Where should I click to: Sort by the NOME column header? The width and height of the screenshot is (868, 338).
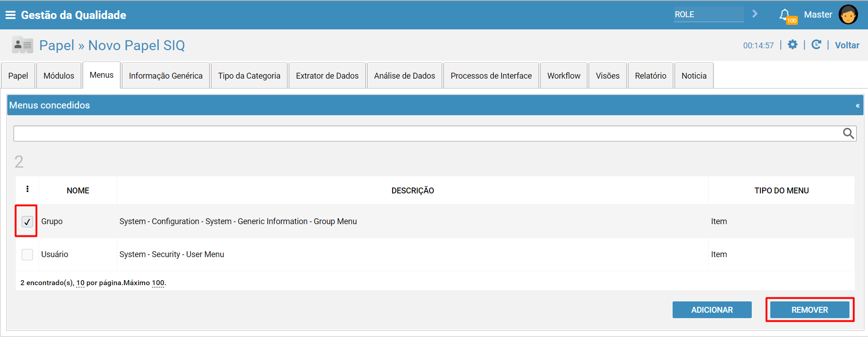coord(78,191)
